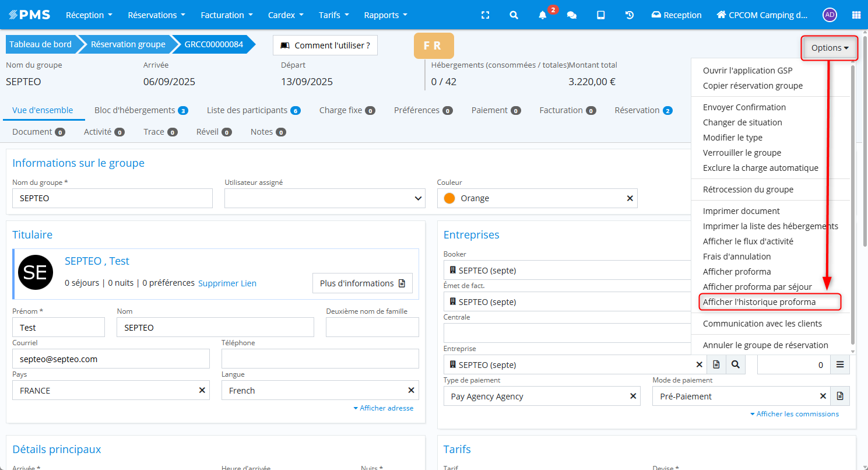Viewport: 868px width, 470px height.
Task: Open the apps grid icon
Action: pos(856,15)
